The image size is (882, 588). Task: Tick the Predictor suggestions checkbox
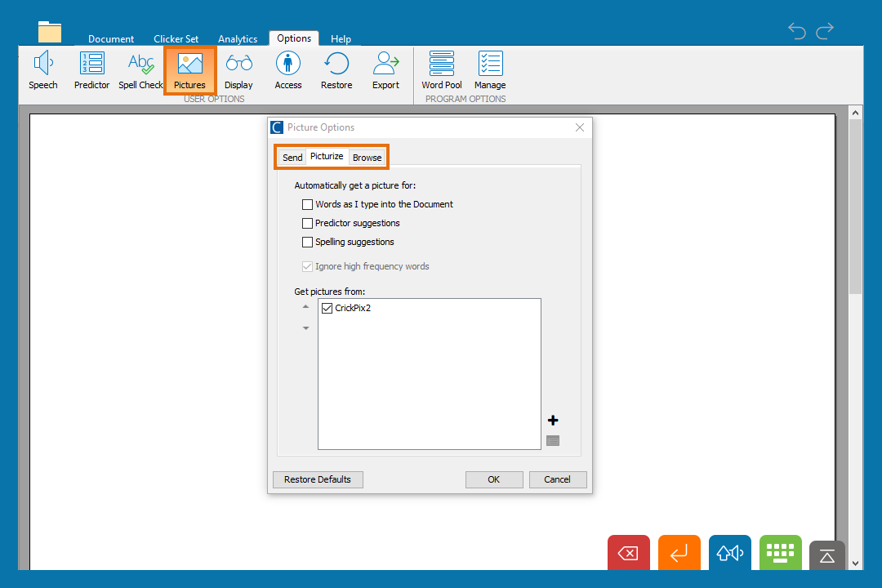pos(308,224)
